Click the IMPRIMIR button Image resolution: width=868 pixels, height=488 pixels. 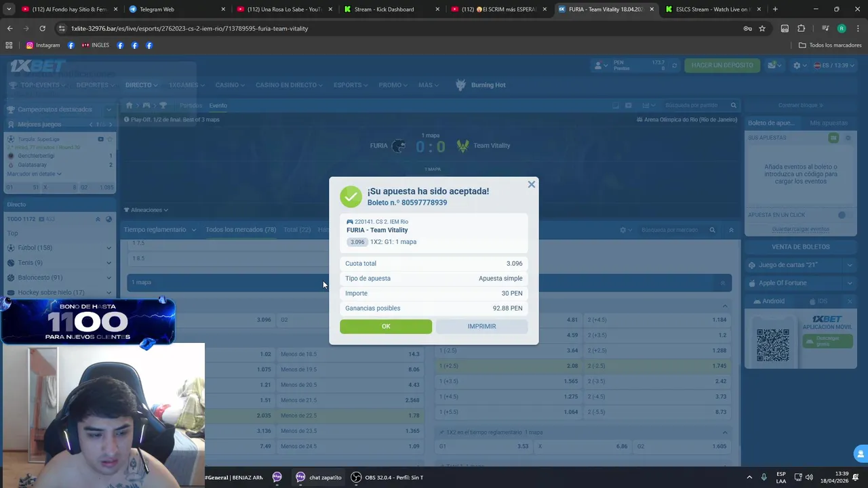(481, 327)
